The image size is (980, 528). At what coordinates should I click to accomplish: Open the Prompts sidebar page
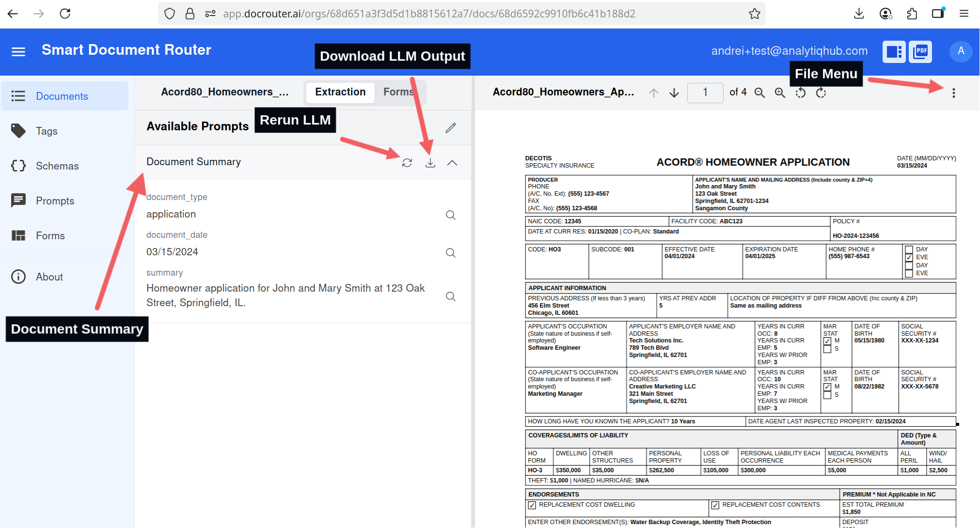coord(55,201)
